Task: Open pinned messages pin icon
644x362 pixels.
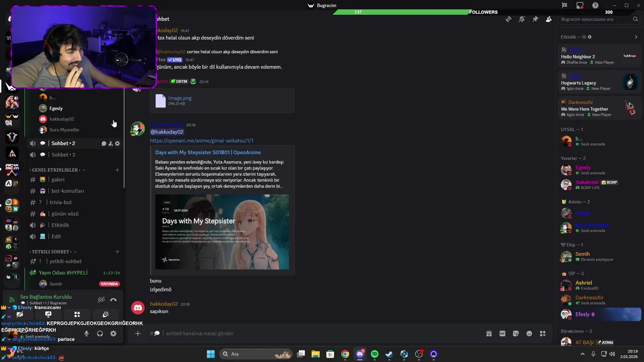Action: pyautogui.click(x=535, y=19)
